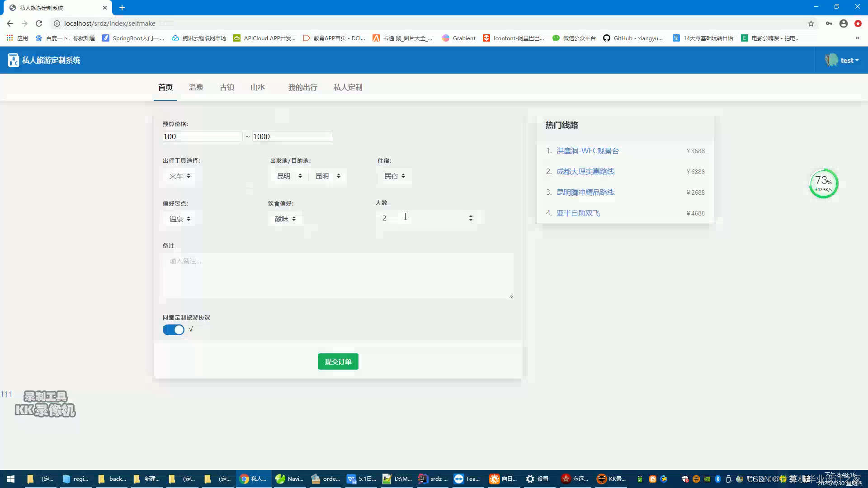Click the NVIDIA icon in system tray

[708, 479]
